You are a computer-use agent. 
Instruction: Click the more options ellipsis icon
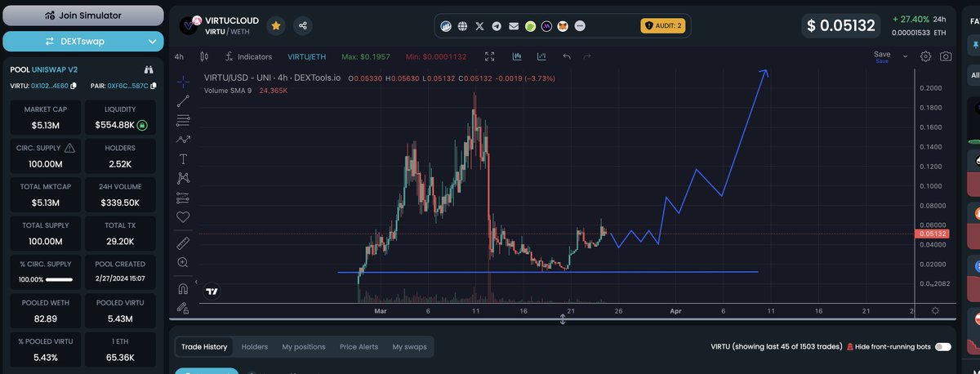(581, 26)
